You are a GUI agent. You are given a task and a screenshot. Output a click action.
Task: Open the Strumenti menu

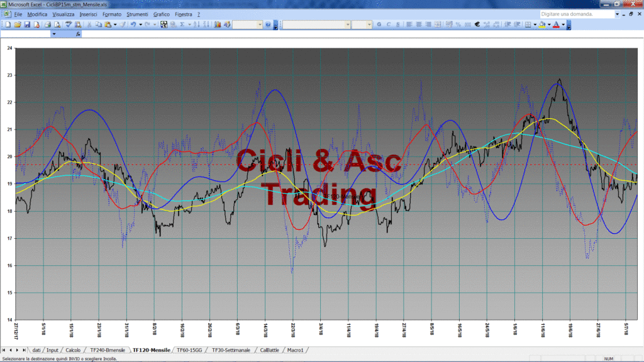point(137,14)
